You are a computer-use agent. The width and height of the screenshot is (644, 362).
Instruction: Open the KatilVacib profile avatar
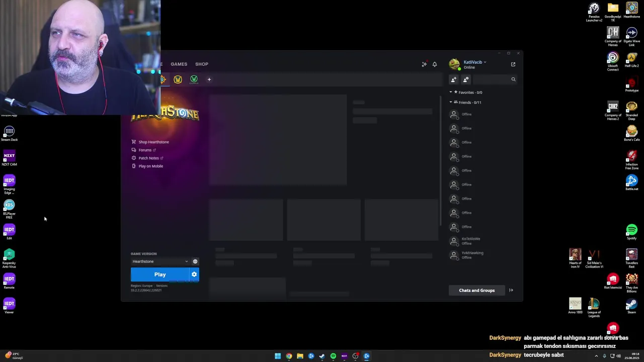click(x=454, y=64)
